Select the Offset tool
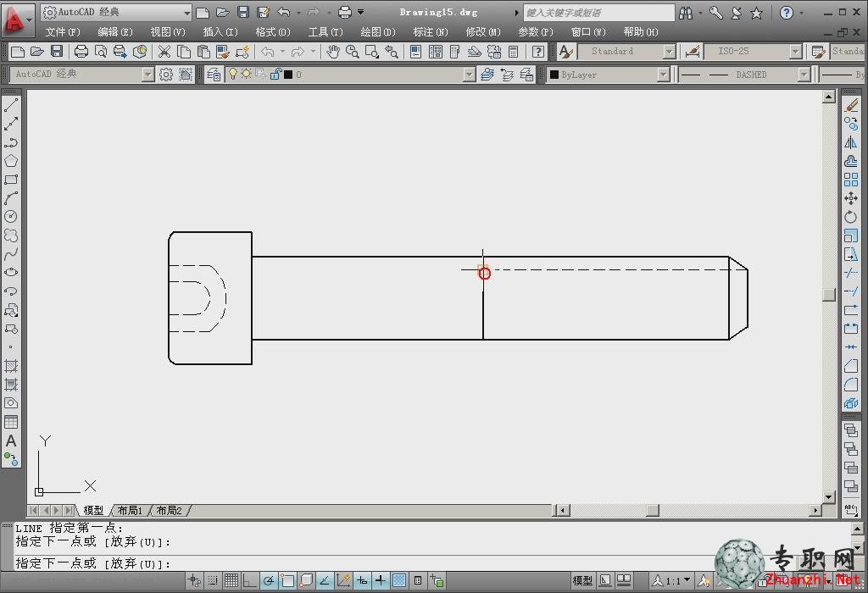 (x=851, y=161)
